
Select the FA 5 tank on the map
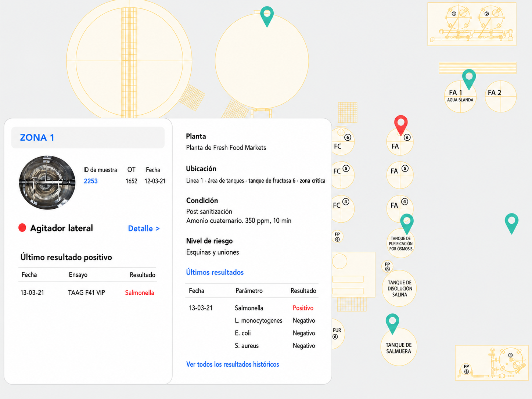tap(400, 175)
